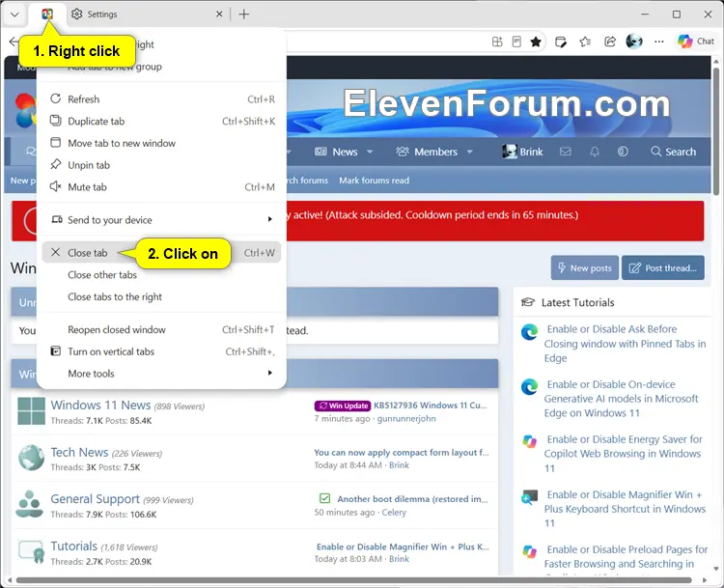Open KB5127936 Windows 11 thread link

pyautogui.click(x=431, y=406)
